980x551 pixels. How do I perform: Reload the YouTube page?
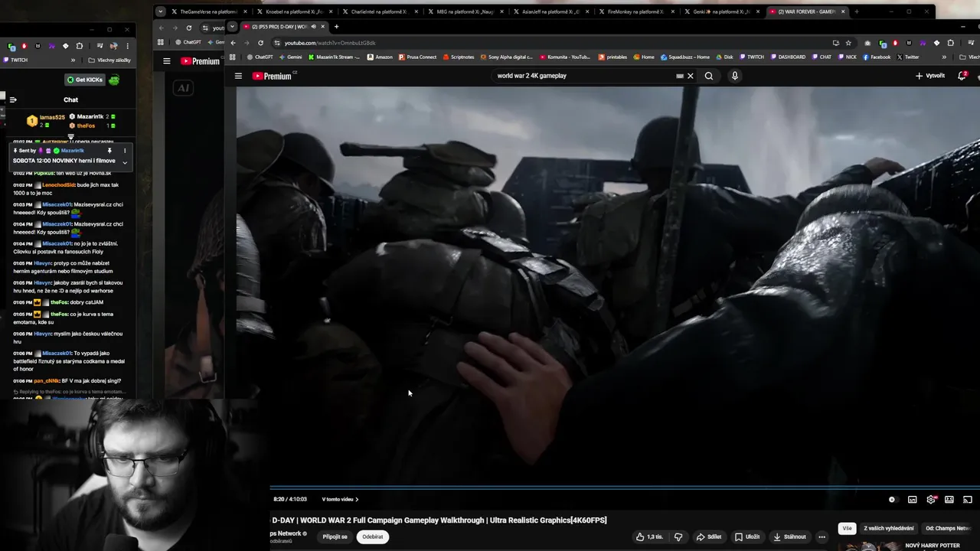pyautogui.click(x=261, y=43)
